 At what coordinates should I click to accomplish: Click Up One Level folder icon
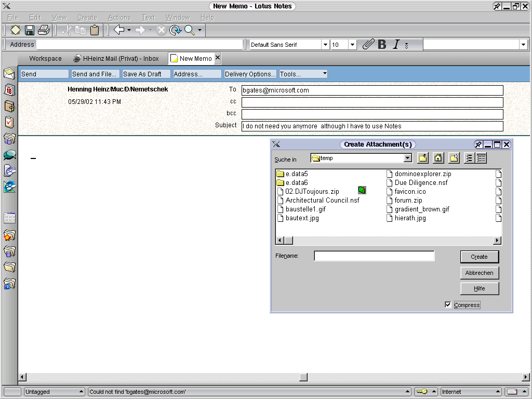click(423, 158)
